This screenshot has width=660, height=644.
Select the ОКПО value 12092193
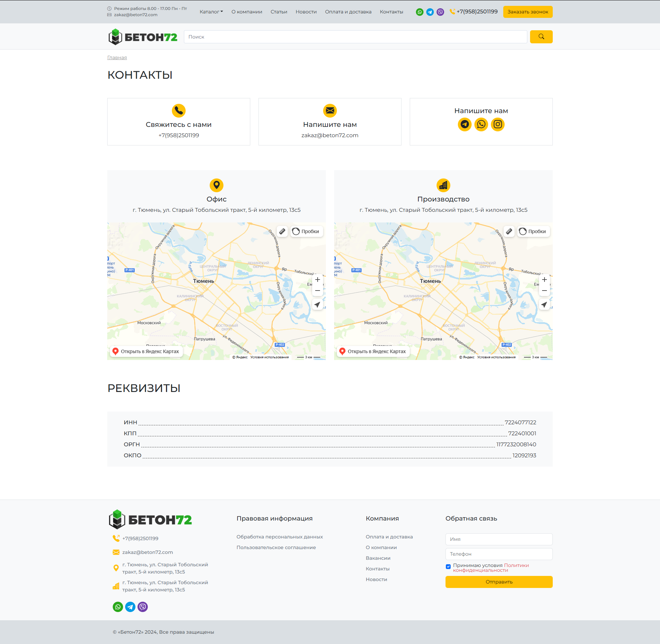(524, 455)
